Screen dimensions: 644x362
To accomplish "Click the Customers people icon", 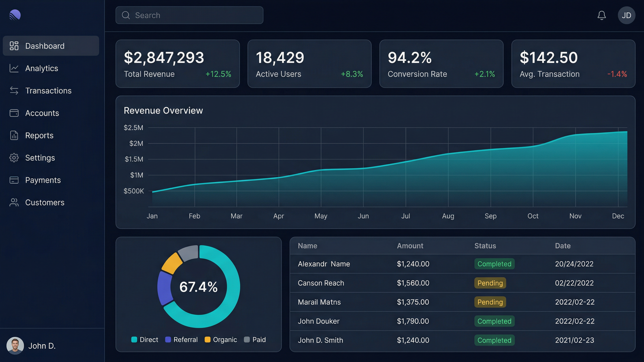I will point(14,202).
